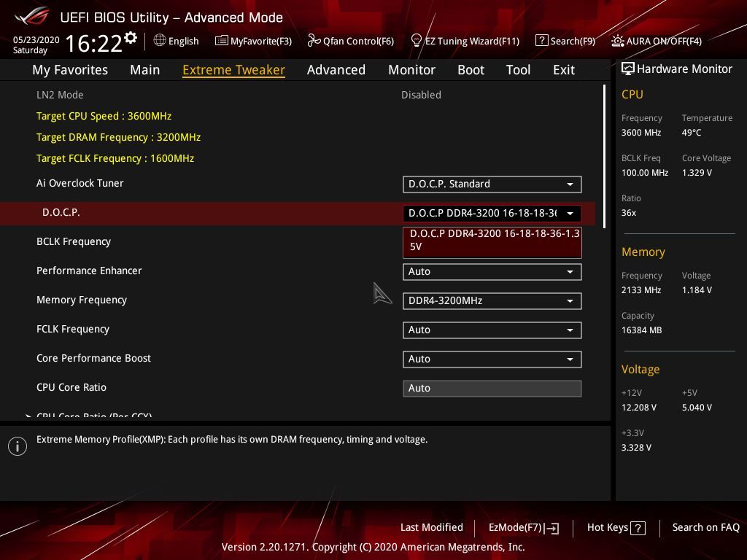
Task: Click Core Voltage value 1.329 V
Action: point(697,173)
